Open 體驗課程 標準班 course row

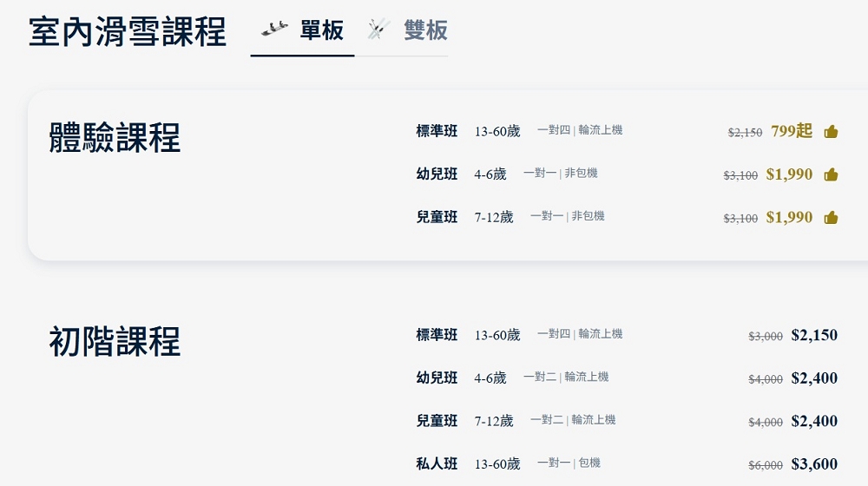coord(437,131)
